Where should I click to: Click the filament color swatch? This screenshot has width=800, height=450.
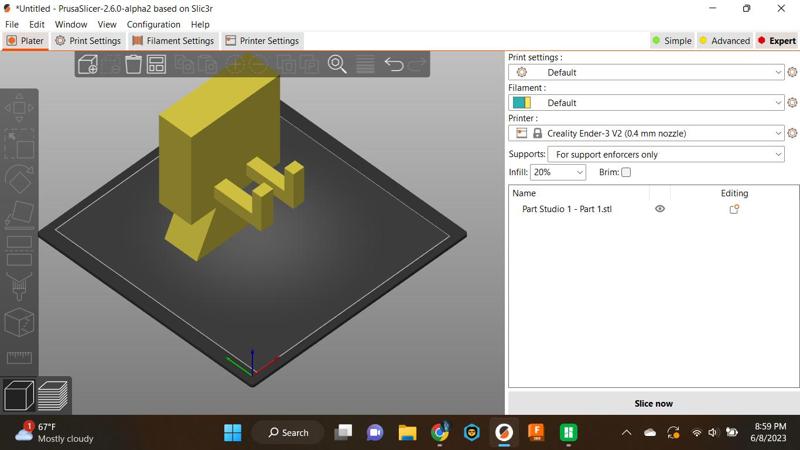pos(521,103)
